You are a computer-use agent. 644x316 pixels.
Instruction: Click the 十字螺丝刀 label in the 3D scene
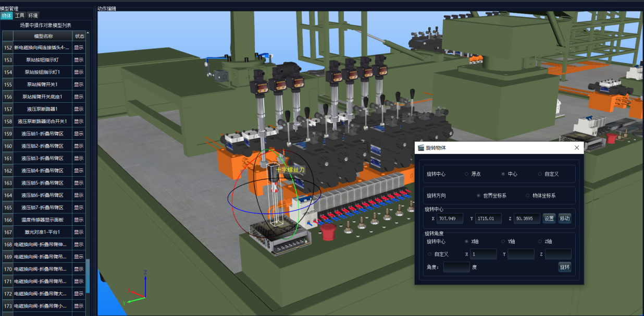pyautogui.click(x=290, y=170)
